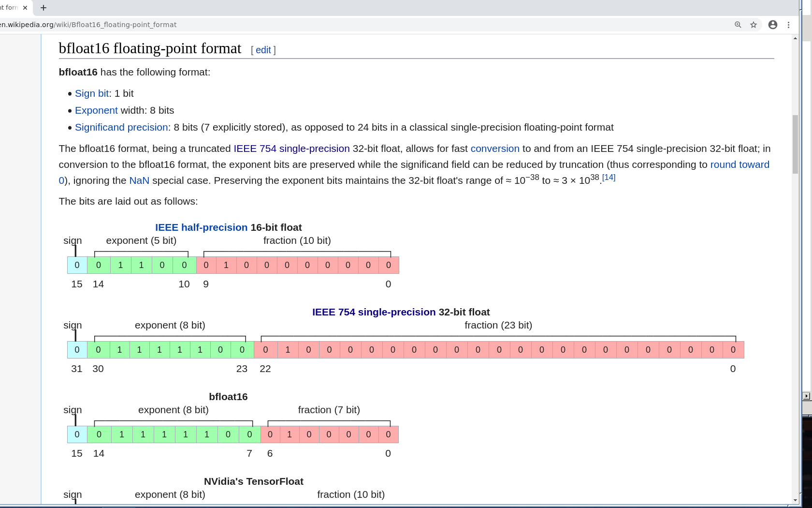Click the scroll down arrow of page scrollbar
Viewport: 812px width, 508px height.
click(795, 500)
